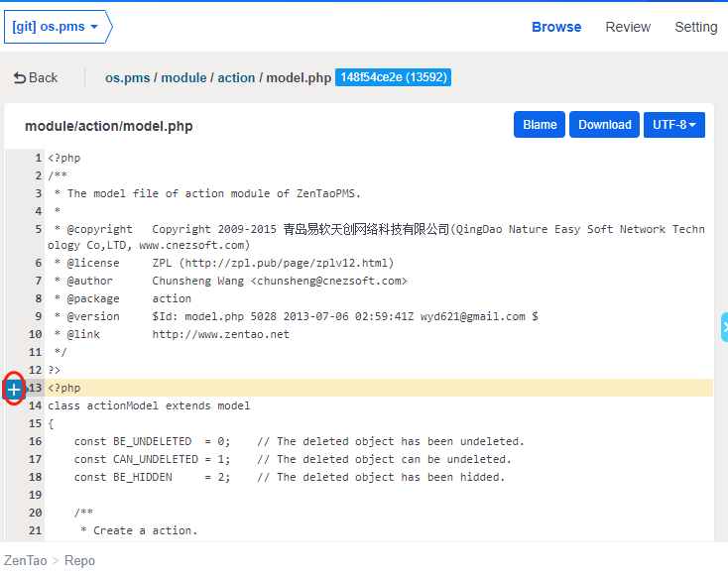Click the Repo footer breadcrumb link
728x575 pixels.
point(79,560)
